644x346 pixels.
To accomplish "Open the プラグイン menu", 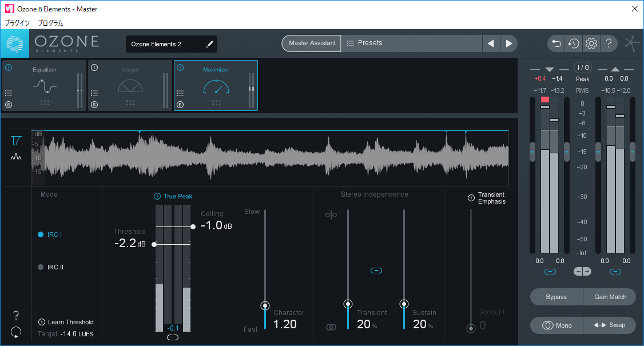I will 17,23.
